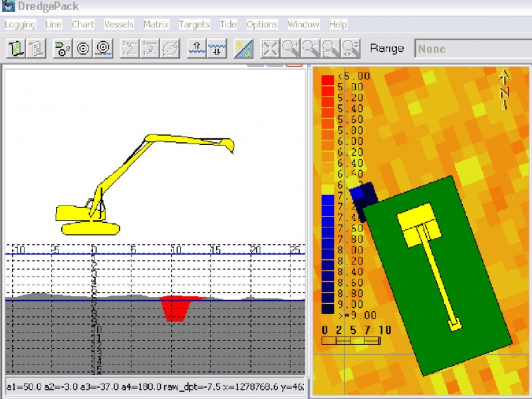Viewport: 532px width, 399px height.
Task: Open the Tide menu
Action: pyautogui.click(x=228, y=25)
